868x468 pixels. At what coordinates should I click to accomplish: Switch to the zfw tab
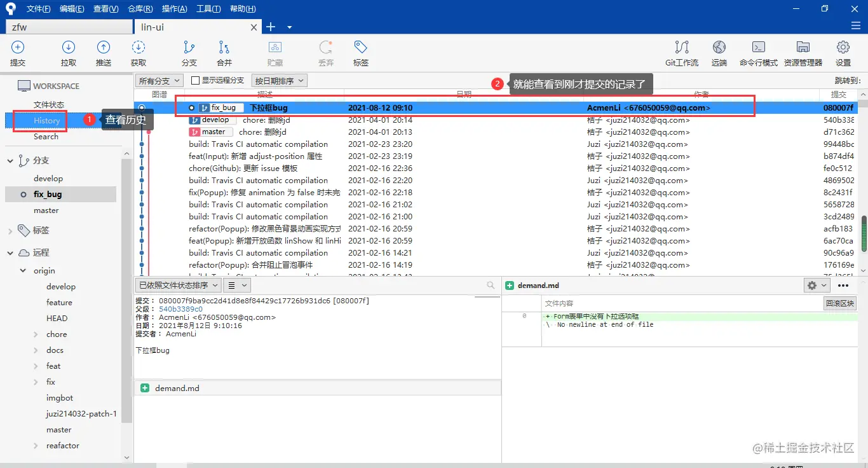pyautogui.click(x=69, y=27)
